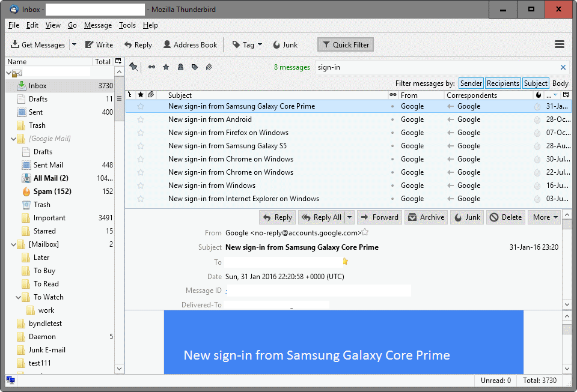Open the Message menu
577x392 pixels.
point(97,25)
